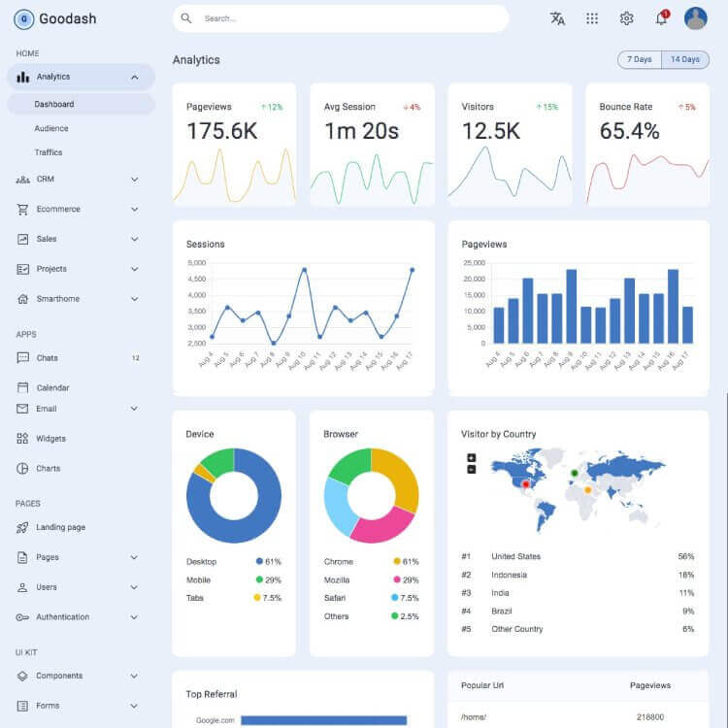
Task: Open the Audience submenu item
Action: tap(51, 128)
